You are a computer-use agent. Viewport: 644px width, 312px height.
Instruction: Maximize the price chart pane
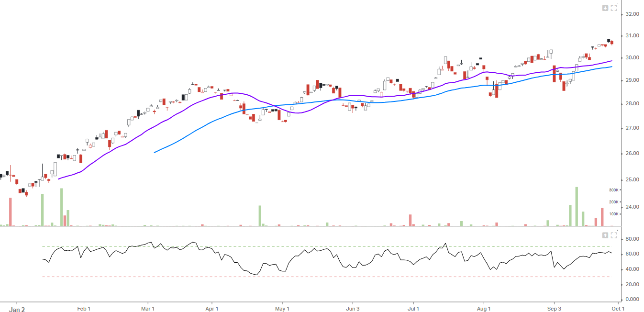pos(614,8)
